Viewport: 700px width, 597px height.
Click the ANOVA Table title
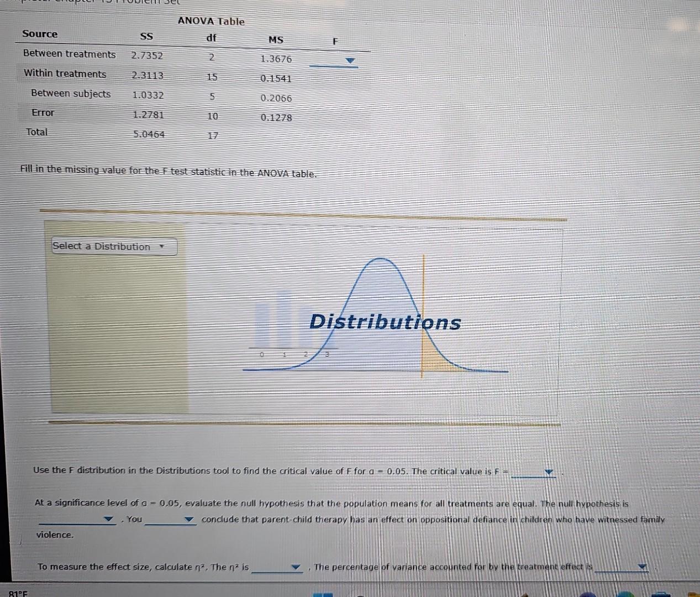pos(211,22)
